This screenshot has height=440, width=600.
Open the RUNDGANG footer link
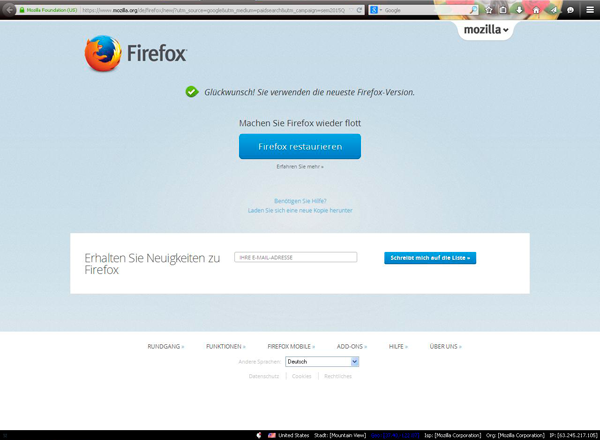pyautogui.click(x=166, y=346)
